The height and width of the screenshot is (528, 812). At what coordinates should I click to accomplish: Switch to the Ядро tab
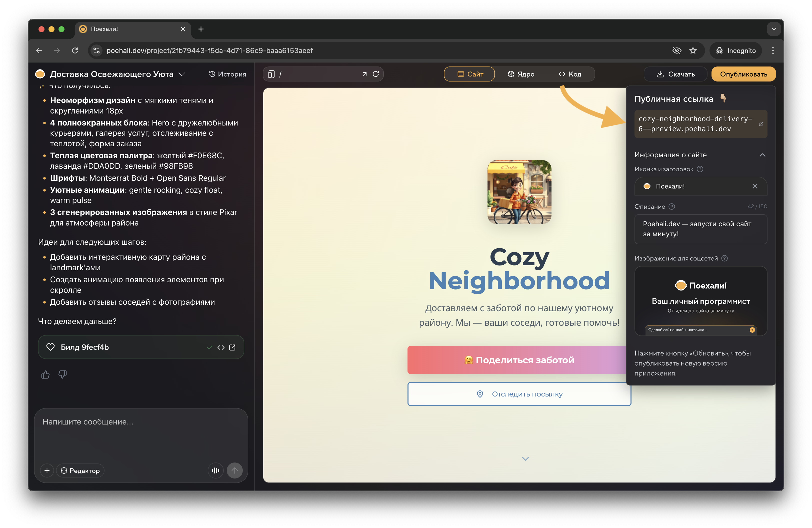click(x=521, y=74)
